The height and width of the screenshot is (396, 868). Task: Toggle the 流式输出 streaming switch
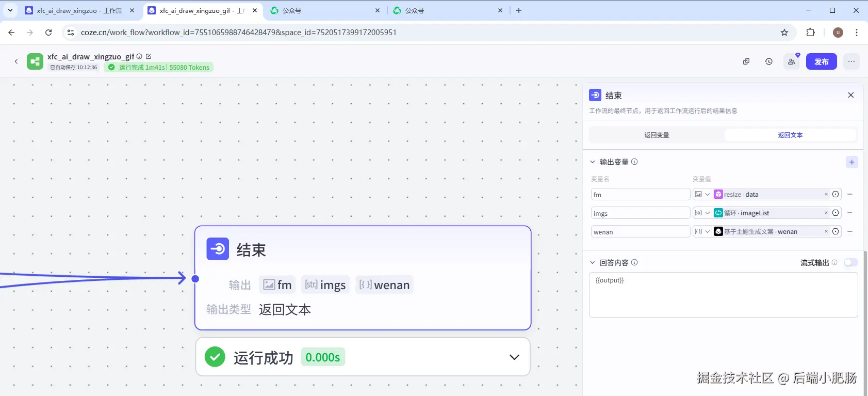point(850,263)
